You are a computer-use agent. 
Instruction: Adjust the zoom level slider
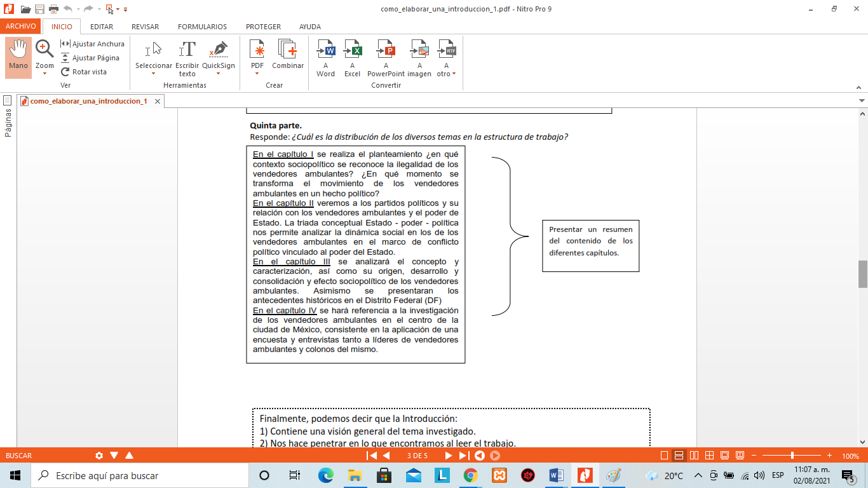pos(792,456)
